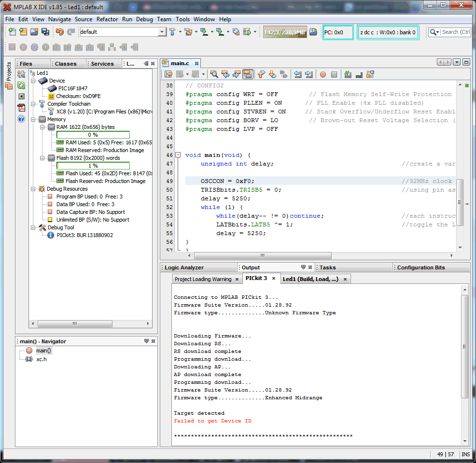The width and height of the screenshot is (476, 463).
Task: Click the memory usage garbage collection bar
Action: pos(285,32)
